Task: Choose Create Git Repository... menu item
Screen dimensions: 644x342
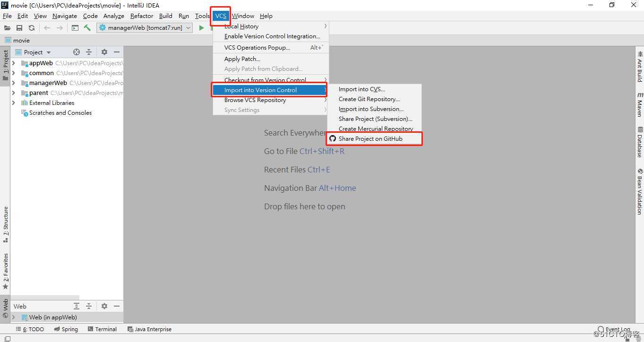Action: (374, 99)
